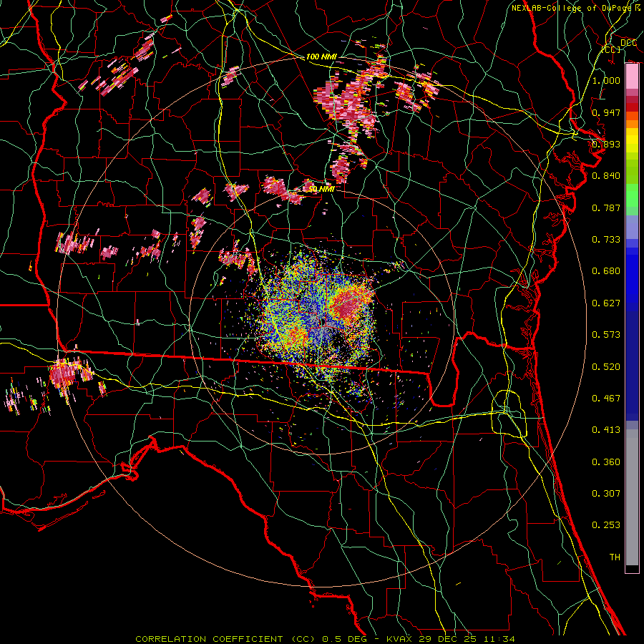Click the 0.947 legend value
Image resolution: width=644 pixels, height=644 pixels.
pyautogui.click(x=606, y=112)
